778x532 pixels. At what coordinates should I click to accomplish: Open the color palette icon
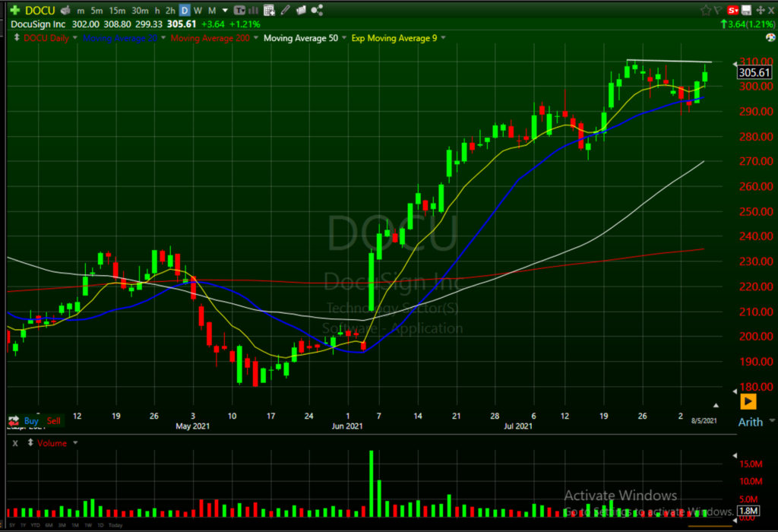coord(770,38)
